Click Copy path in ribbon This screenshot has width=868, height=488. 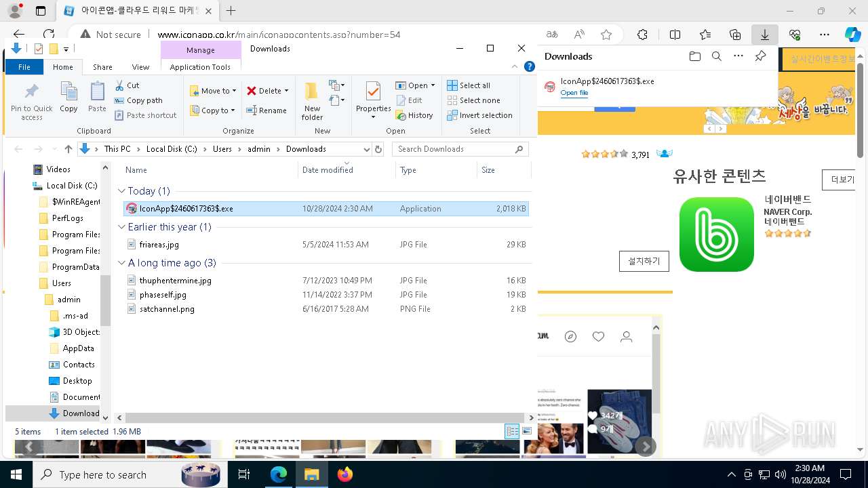[139, 100]
